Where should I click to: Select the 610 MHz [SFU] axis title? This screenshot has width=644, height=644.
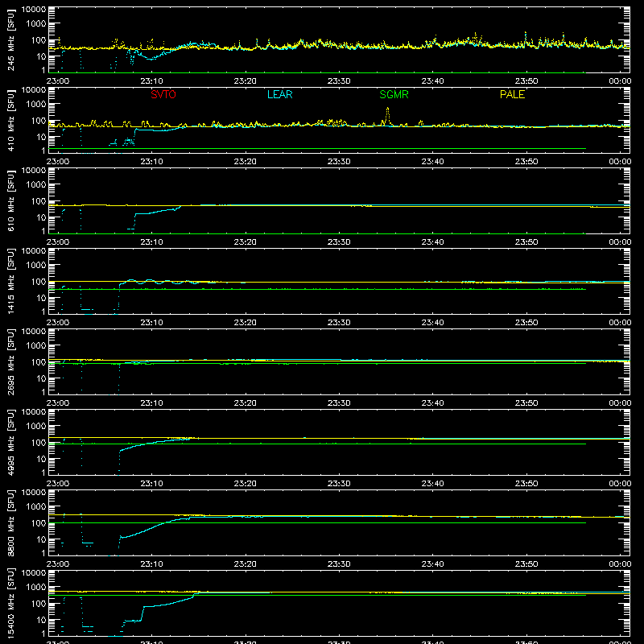[11, 200]
